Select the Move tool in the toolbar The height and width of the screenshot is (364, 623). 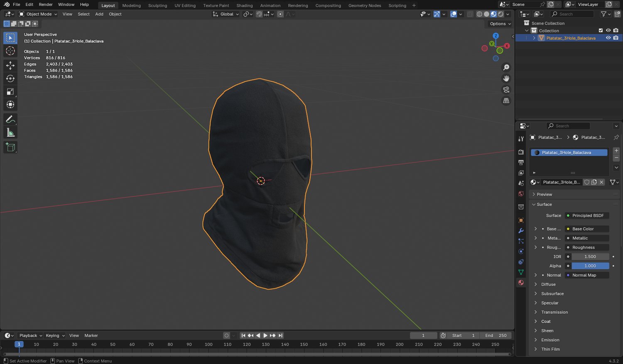(x=10, y=65)
